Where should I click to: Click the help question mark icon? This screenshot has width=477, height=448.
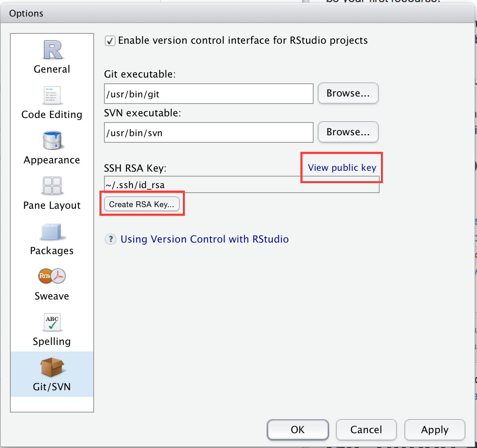[111, 239]
